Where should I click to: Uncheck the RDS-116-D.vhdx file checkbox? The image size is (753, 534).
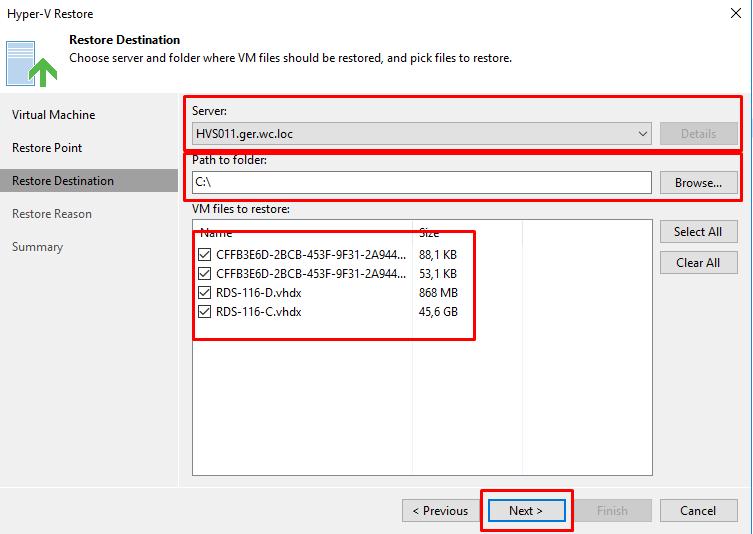(205, 292)
